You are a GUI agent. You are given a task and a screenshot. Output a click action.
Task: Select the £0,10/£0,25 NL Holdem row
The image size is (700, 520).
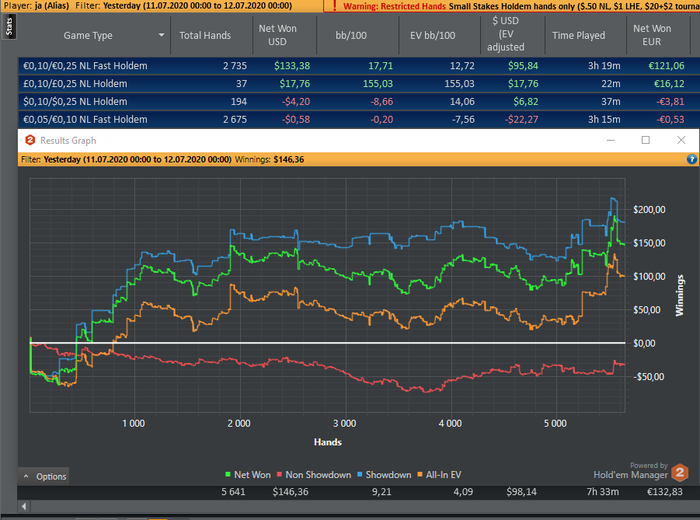click(x=359, y=84)
